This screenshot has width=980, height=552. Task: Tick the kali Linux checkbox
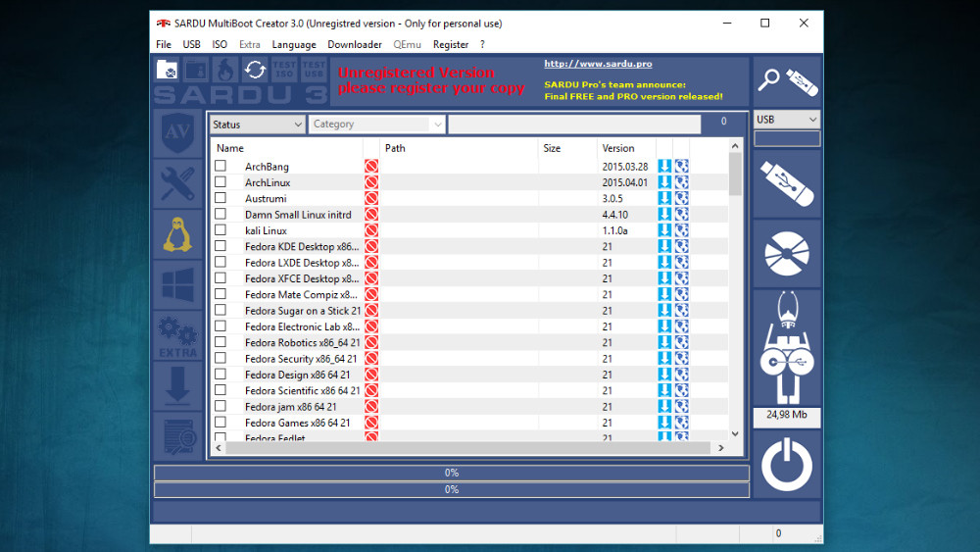tap(220, 230)
